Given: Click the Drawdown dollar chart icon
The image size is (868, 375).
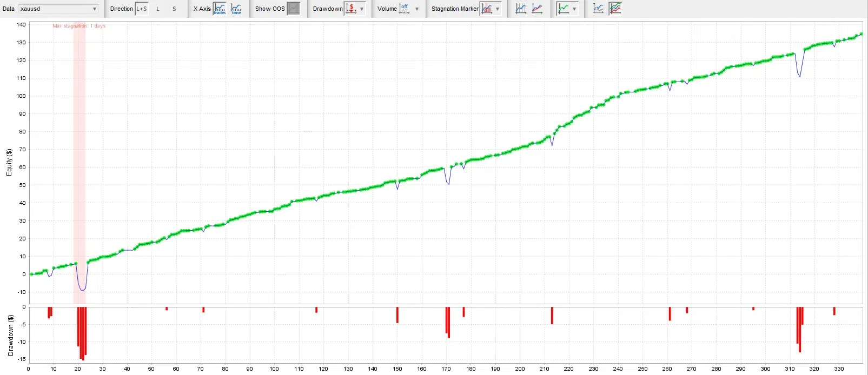Looking at the screenshot, I should coord(351,9).
